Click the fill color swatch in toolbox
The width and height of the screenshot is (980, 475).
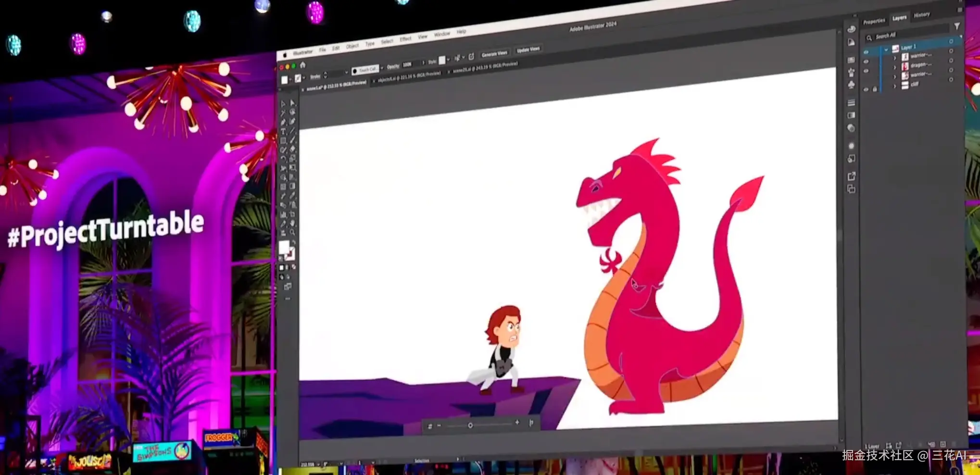coord(284,247)
